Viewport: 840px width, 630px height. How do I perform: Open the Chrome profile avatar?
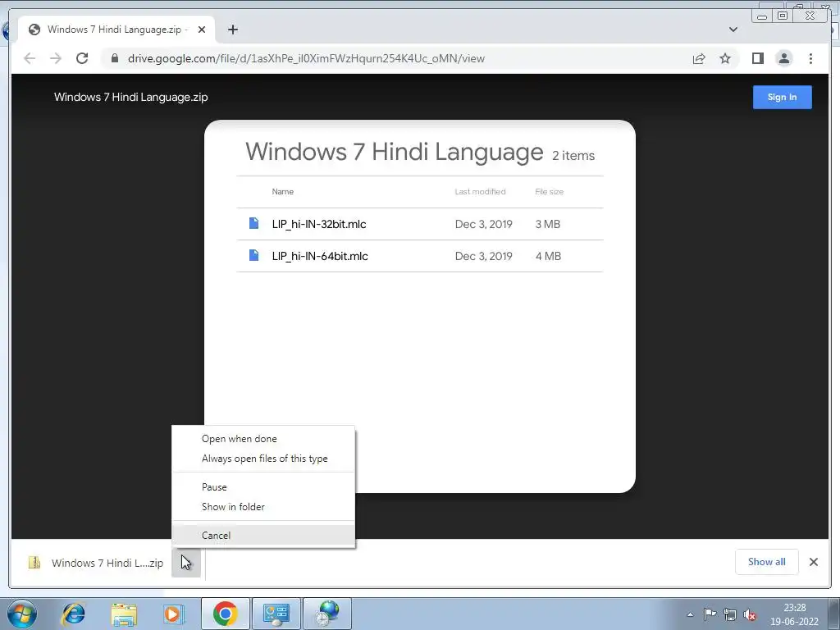(783, 58)
